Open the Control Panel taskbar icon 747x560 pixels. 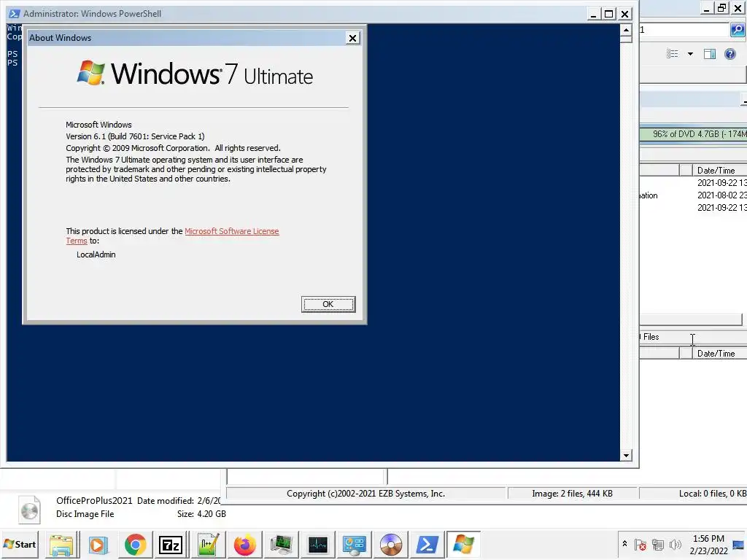(x=355, y=545)
